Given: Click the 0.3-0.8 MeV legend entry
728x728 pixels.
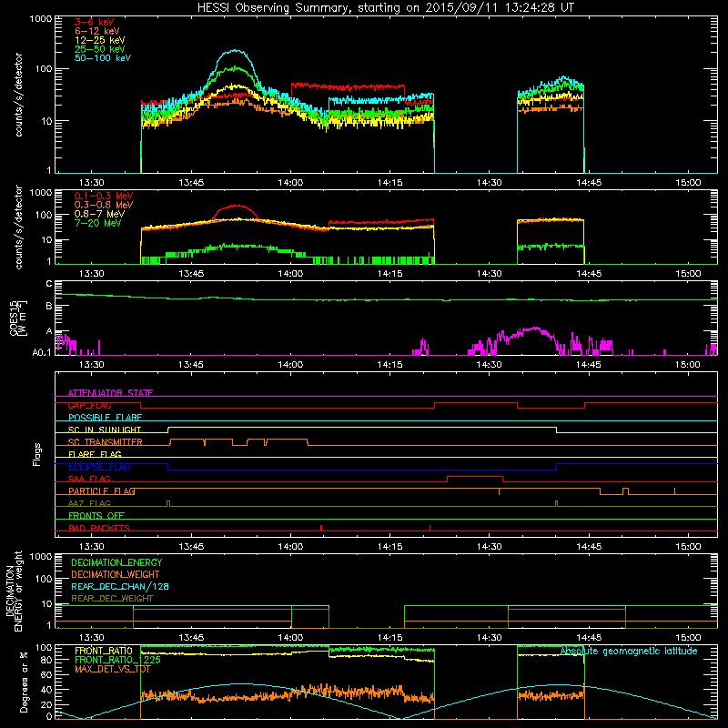Looking at the screenshot, I should coord(104,205).
